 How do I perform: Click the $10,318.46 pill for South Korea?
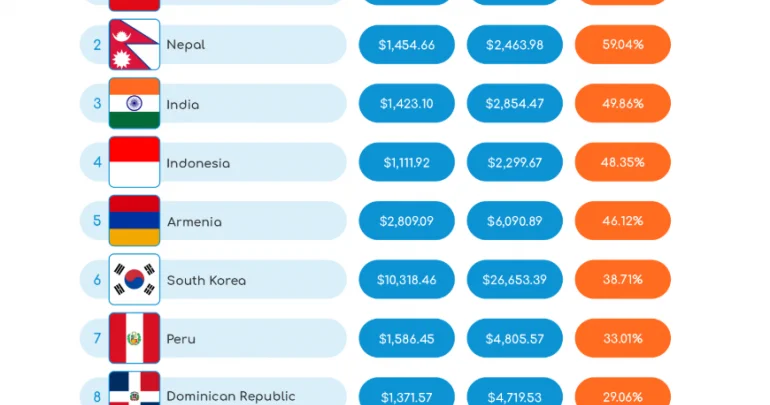coord(407,279)
